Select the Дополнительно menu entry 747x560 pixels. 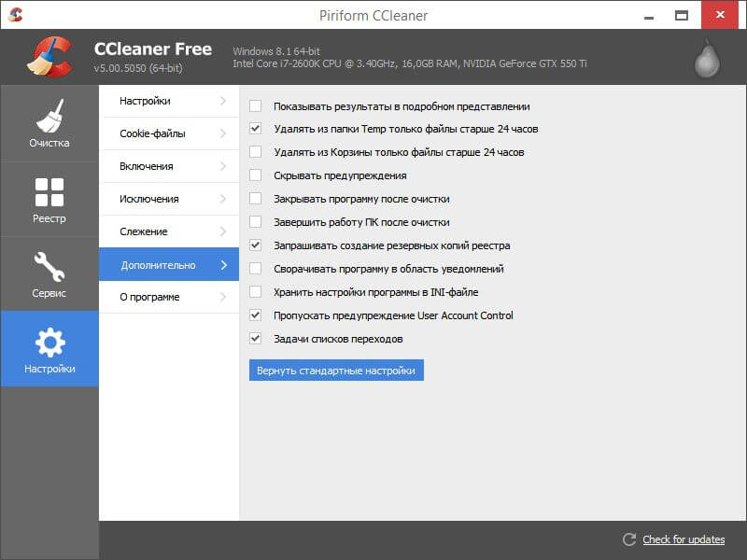click(168, 263)
